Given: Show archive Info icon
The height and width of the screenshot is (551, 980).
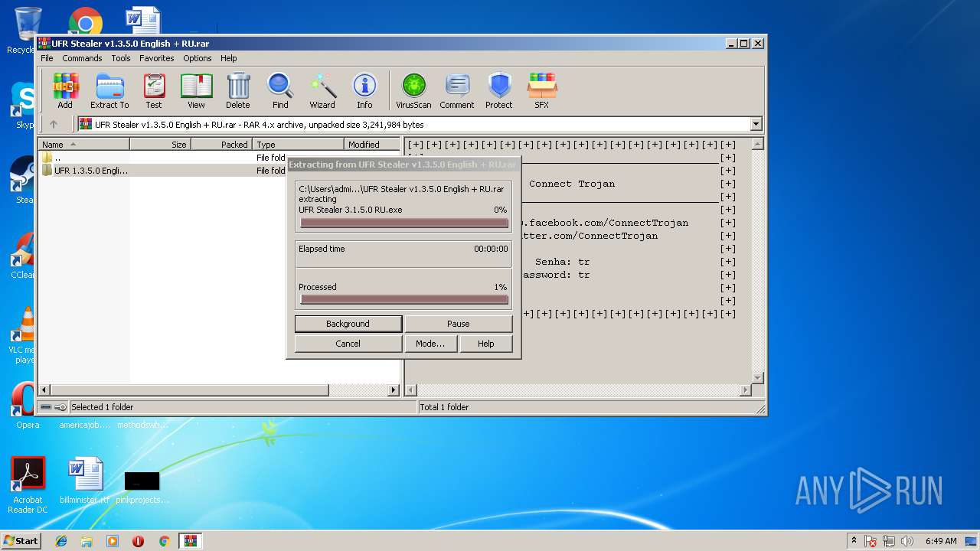Looking at the screenshot, I should (364, 91).
